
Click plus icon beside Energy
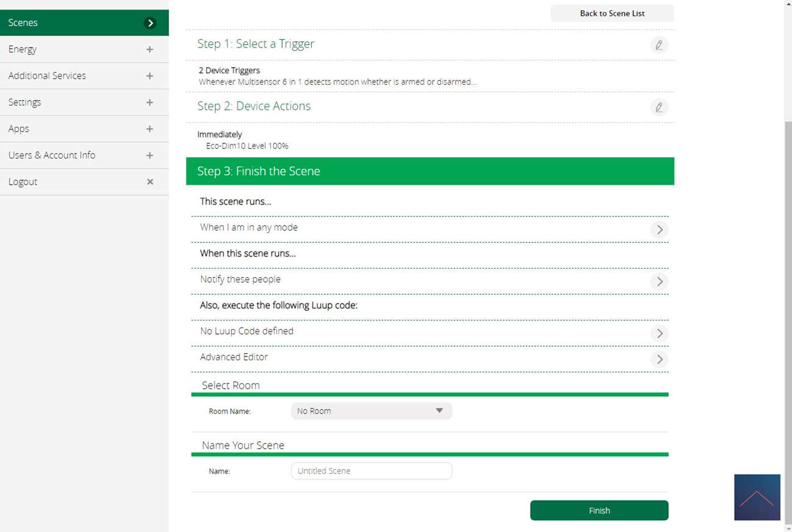tap(150, 49)
